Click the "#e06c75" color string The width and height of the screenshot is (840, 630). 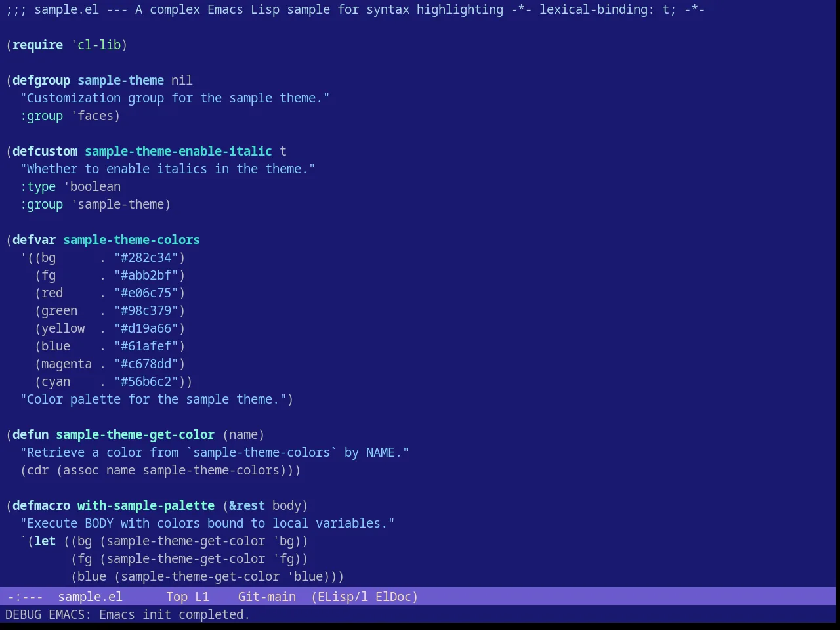(x=146, y=293)
